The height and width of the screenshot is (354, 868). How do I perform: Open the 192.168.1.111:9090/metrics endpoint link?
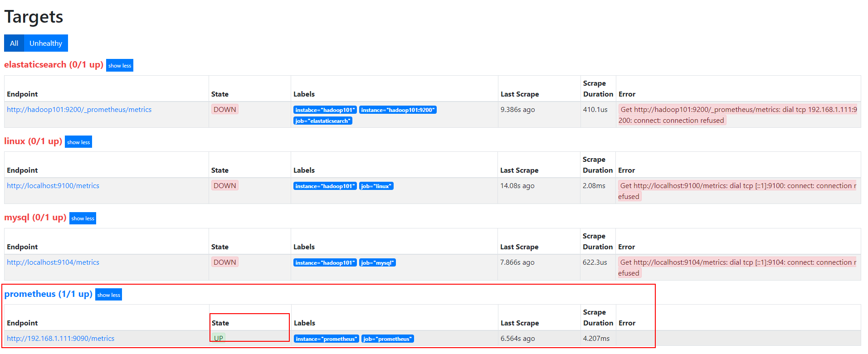click(61, 338)
